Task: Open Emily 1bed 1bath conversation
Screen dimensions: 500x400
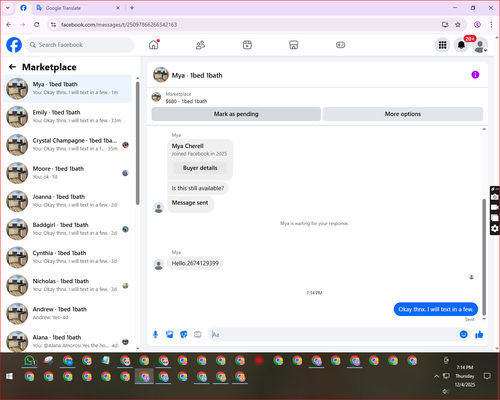Action: 68,116
